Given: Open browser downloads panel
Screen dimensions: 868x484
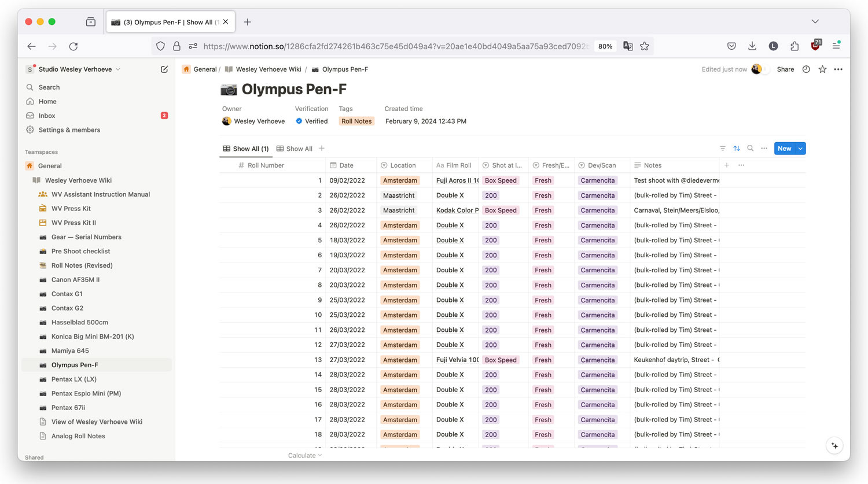Looking at the screenshot, I should 752,46.
